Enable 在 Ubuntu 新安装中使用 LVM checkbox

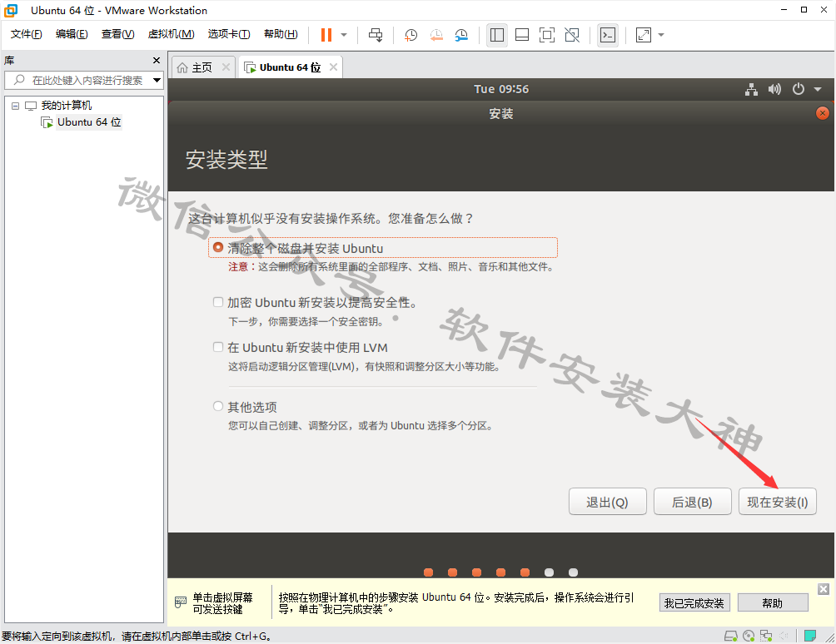tap(218, 347)
